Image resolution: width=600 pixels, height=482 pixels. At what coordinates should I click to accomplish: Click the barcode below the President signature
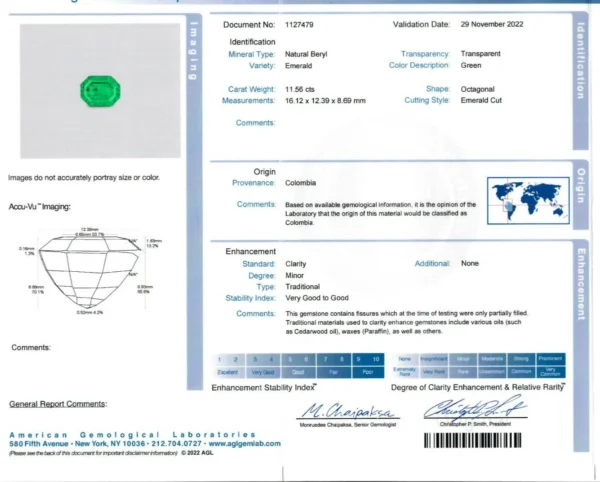(473, 440)
